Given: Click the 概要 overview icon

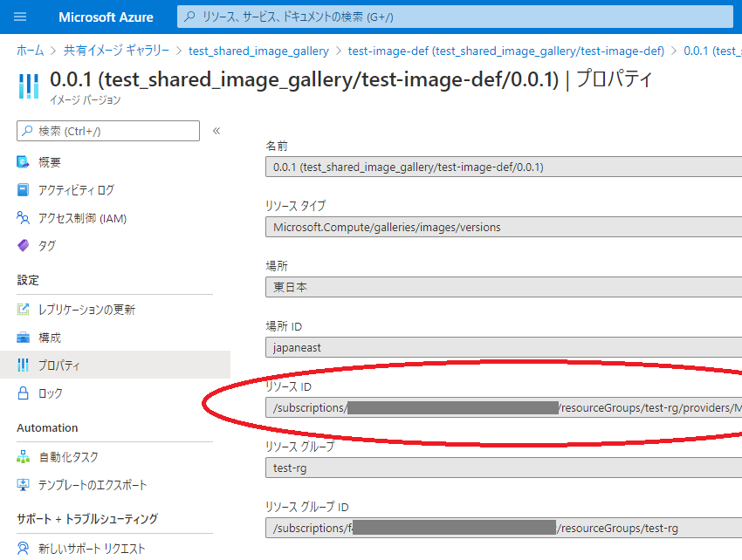Looking at the screenshot, I should pos(23,162).
